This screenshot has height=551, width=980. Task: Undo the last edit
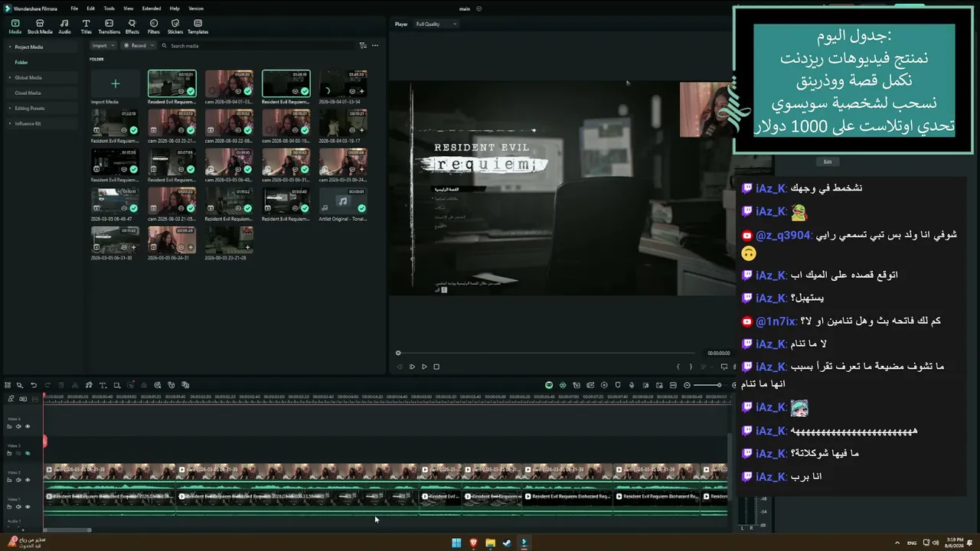34,385
